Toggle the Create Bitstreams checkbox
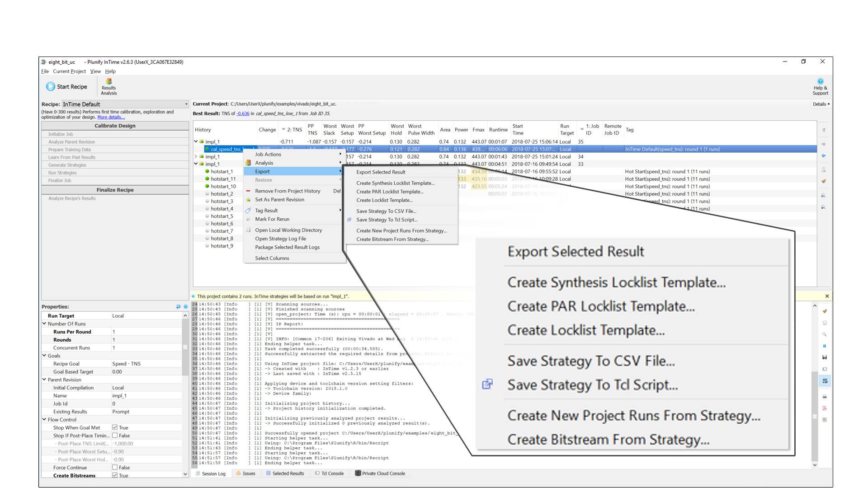Viewport: 868px width, 488px height. [115, 475]
